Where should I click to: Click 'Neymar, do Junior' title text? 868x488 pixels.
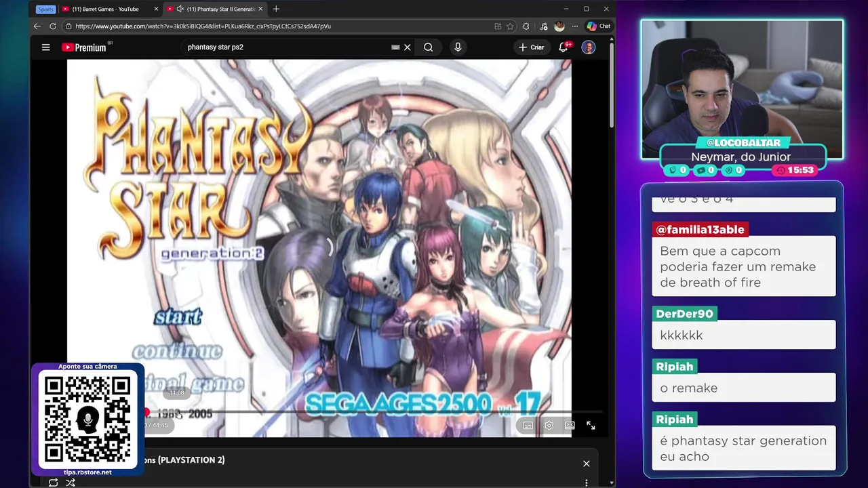click(x=741, y=157)
